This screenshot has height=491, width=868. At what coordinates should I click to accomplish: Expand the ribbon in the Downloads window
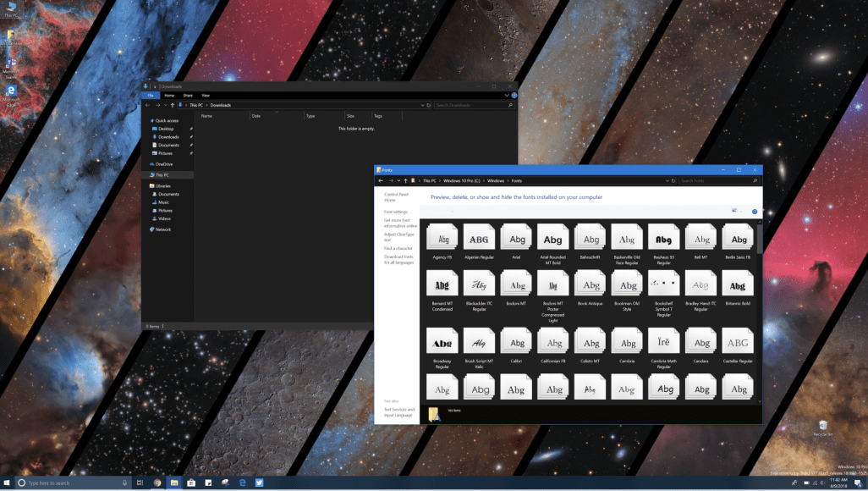[508, 96]
